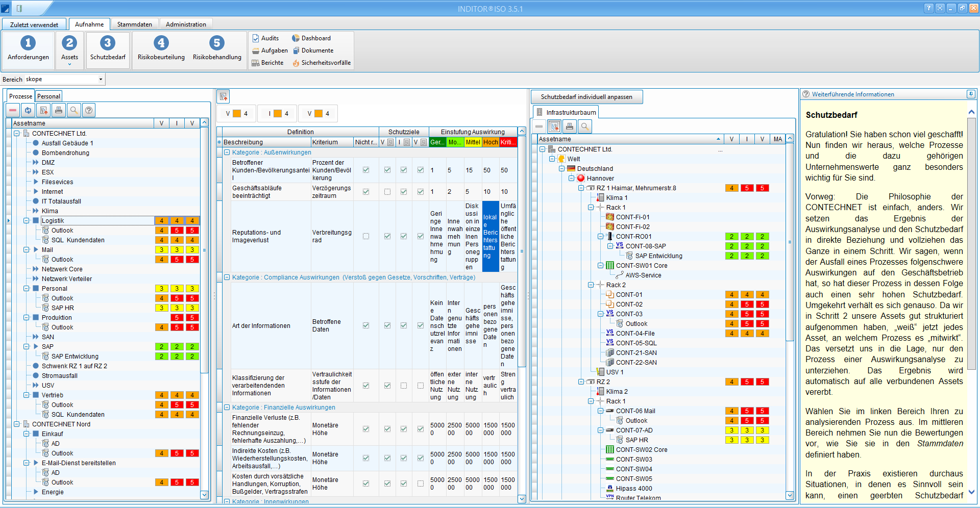Click the red 'Kriti...' severity column header
The height and width of the screenshot is (508, 980).
click(x=508, y=142)
